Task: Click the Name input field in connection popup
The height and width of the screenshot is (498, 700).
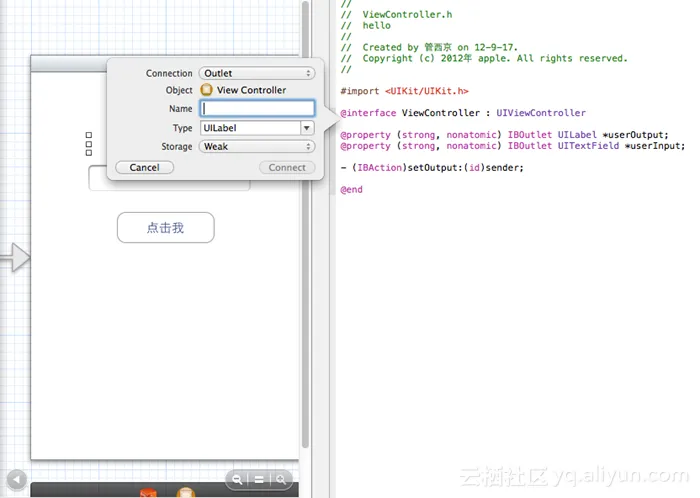Action: 257,108
